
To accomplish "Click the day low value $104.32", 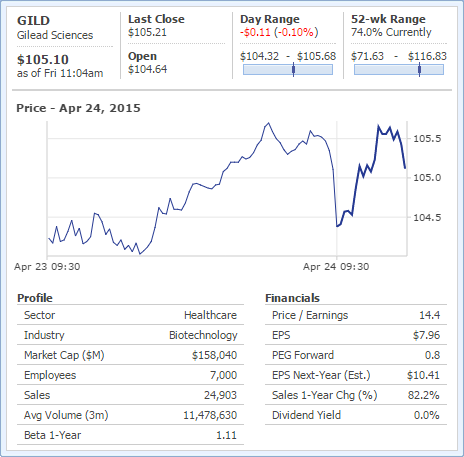I will click(x=259, y=56).
